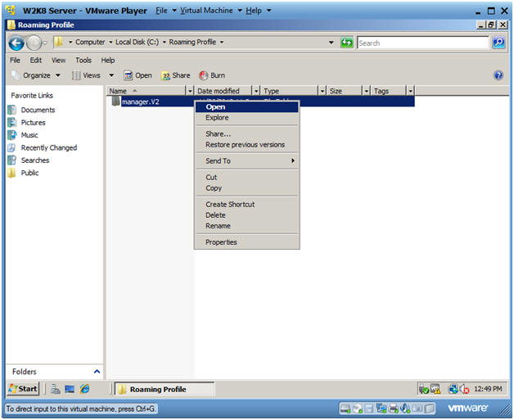Click the Search magnifier button
Image resolution: width=514 pixels, height=420 pixels.
(x=498, y=43)
